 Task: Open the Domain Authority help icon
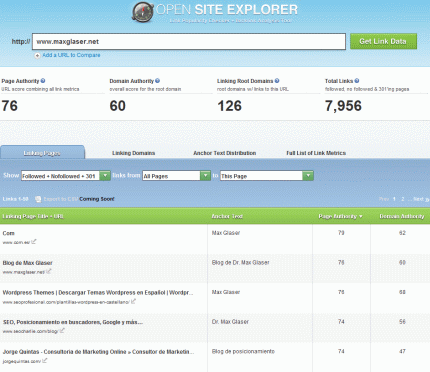coord(158,81)
